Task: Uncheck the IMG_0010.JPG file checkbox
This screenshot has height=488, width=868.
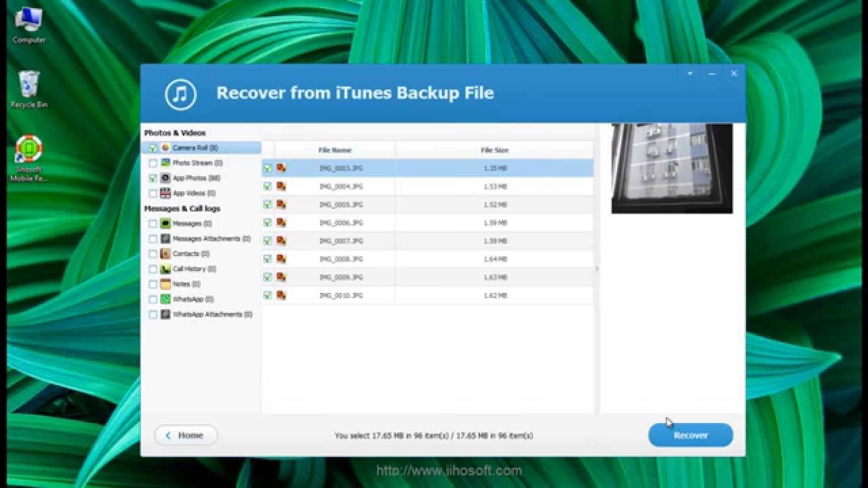Action: 268,296
